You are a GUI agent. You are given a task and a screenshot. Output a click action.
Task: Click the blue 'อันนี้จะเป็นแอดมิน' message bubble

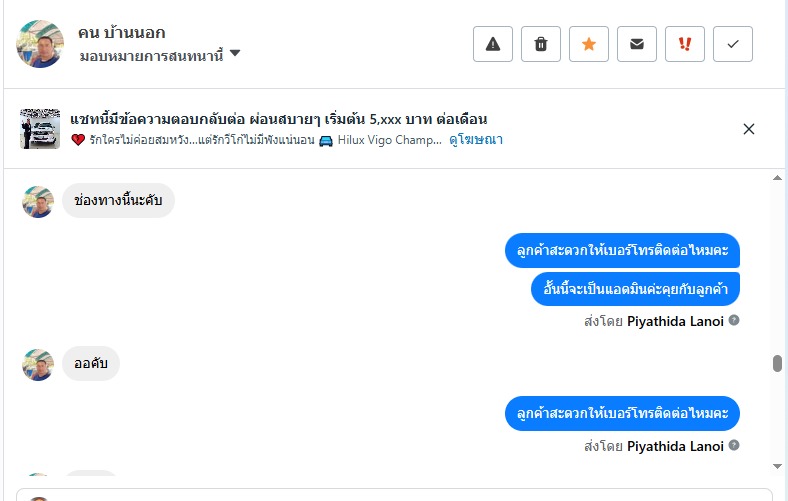(635, 289)
